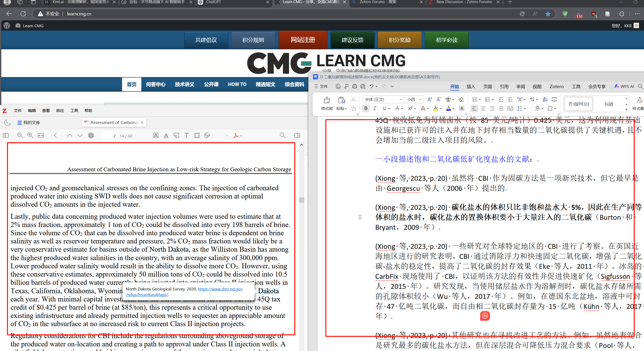644x351 pixels.
Task: Open the dmr.nd.gov link in the tooltip
Action: tap(220, 289)
